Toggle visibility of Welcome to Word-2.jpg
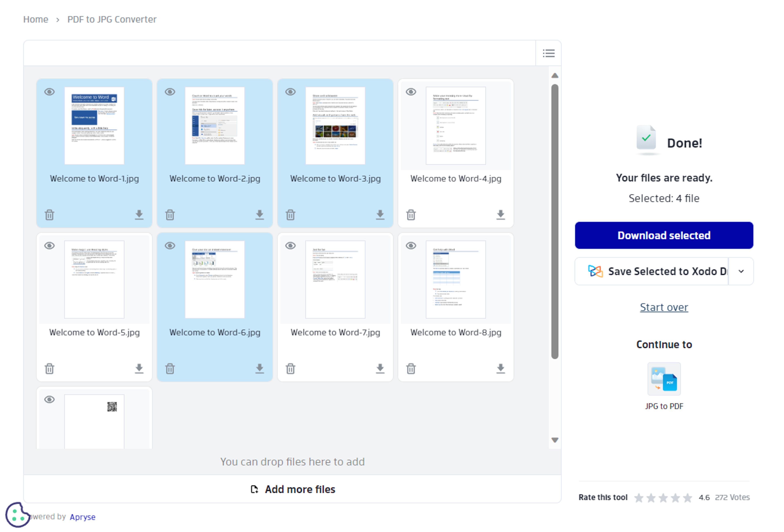Viewport: 784px width, 532px height. 170,91
